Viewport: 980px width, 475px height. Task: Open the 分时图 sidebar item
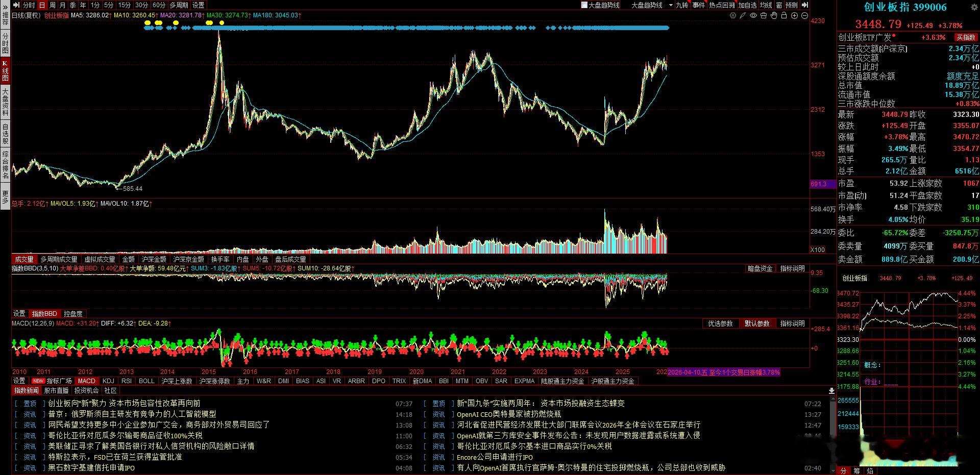point(5,44)
